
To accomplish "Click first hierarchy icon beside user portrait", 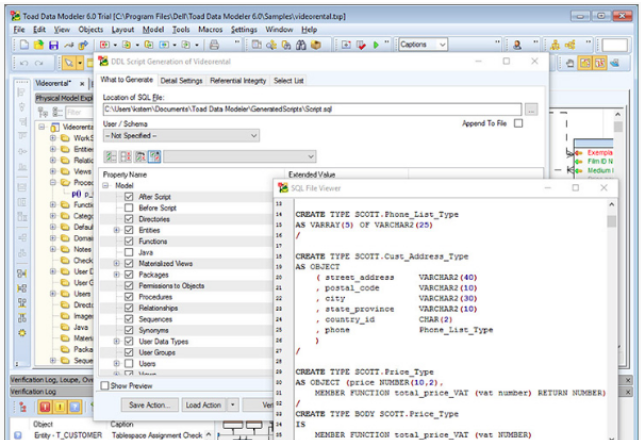I will (555, 45).
